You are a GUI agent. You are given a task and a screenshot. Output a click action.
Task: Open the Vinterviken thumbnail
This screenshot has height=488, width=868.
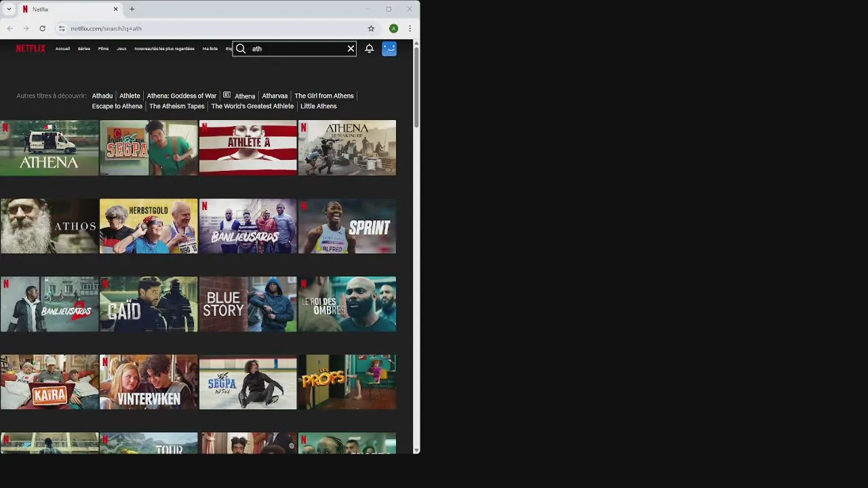pos(149,382)
